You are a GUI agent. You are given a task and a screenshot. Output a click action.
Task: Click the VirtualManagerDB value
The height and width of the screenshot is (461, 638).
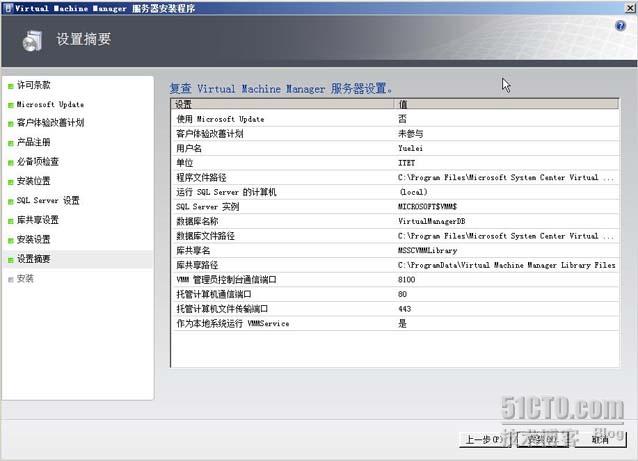[x=431, y=221]
